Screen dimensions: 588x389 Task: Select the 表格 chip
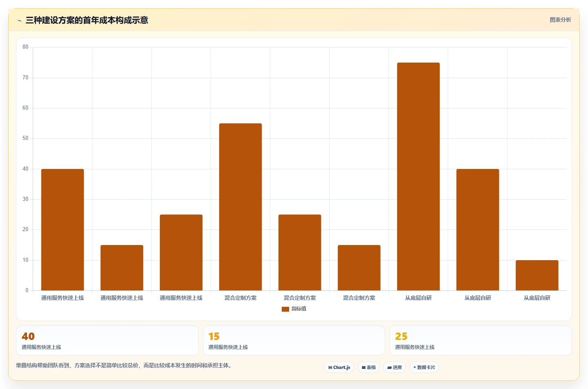coord(368,367)
